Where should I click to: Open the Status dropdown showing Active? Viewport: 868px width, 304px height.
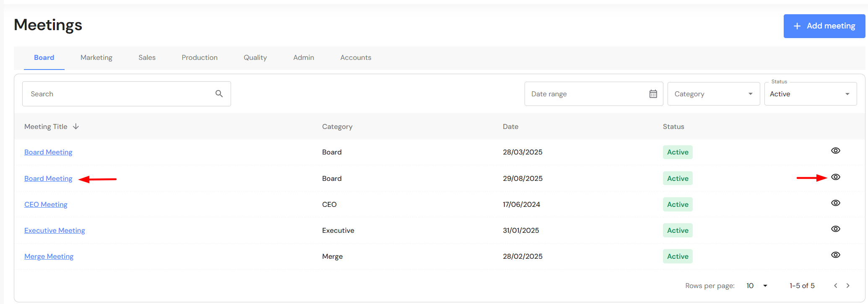click(810, 94)
